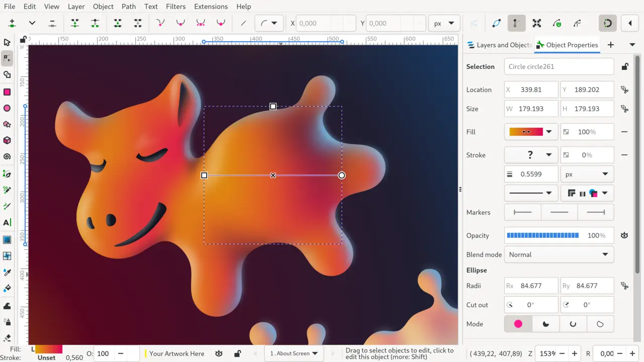Viewport: 644px width, 362px height.
Task: Open Insert node options dropdown arrow
Action: coord(32,23)
